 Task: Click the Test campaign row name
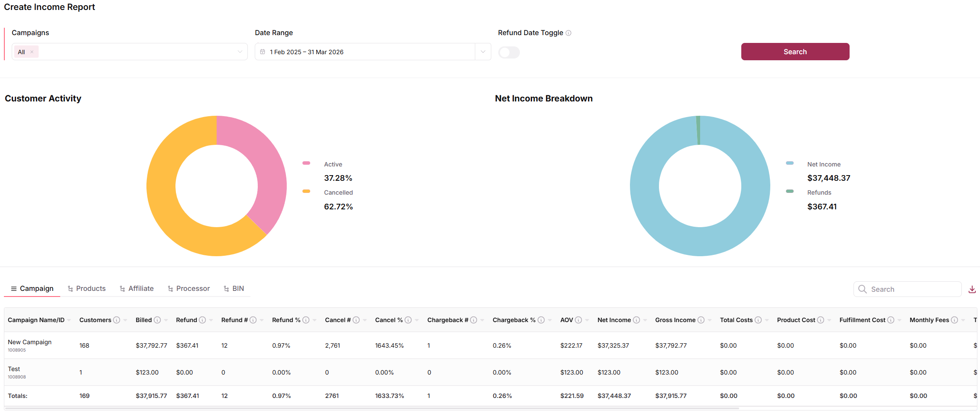tap(14, 369)
